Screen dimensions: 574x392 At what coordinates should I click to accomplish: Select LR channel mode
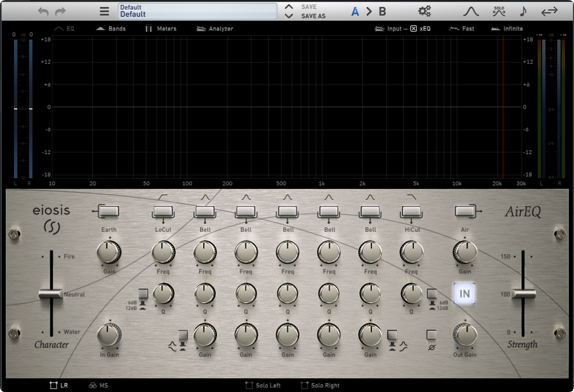point(59,385)
